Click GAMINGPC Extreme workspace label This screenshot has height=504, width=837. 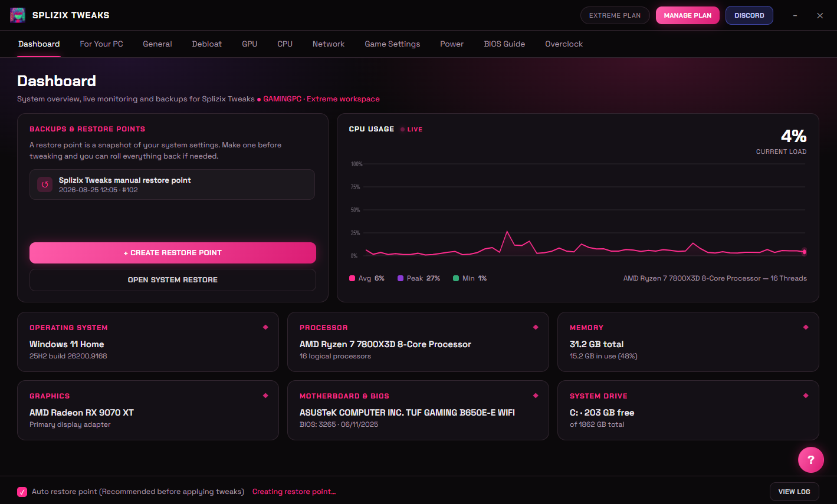(x=321, y=99)
